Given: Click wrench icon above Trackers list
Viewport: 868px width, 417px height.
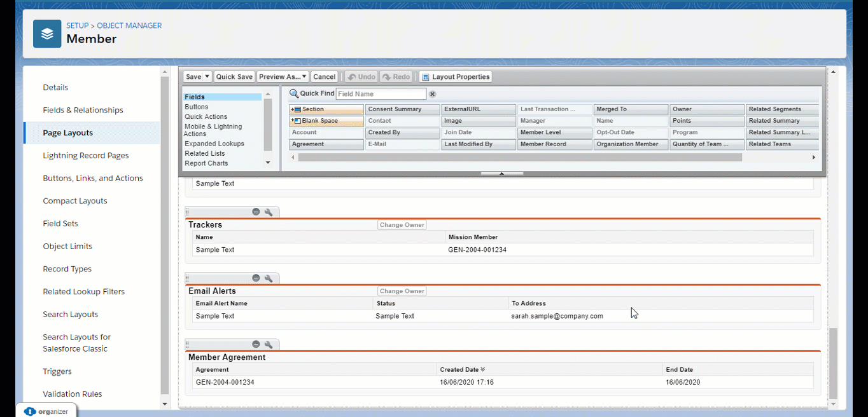Looking at the screenshot, I should 269,212.
